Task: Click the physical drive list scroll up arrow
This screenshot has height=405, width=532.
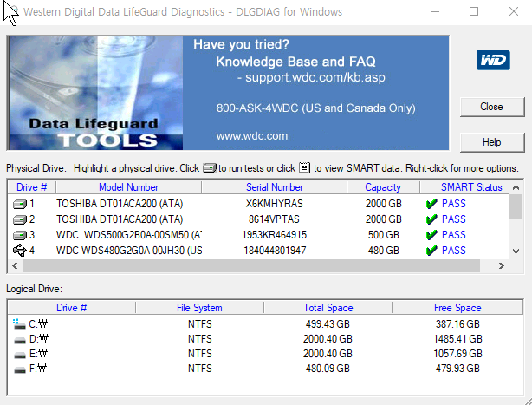Action: click(x=516, y=187)
